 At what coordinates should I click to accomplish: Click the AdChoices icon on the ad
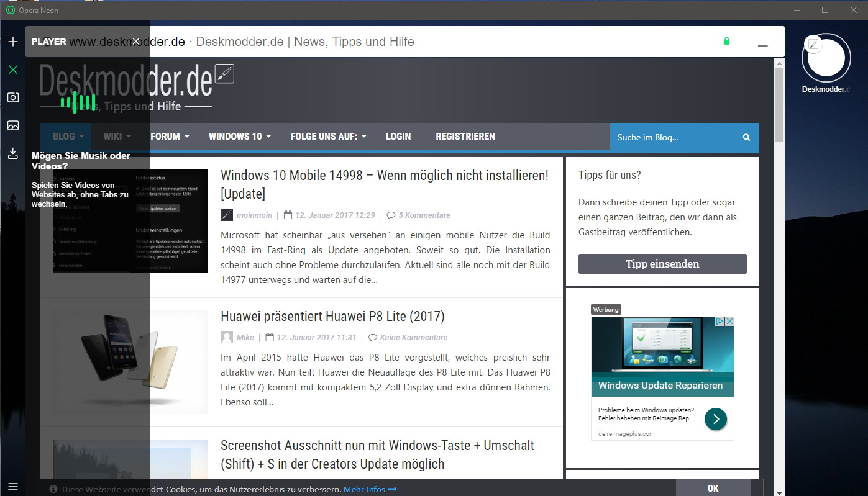[x=720, y=322]
